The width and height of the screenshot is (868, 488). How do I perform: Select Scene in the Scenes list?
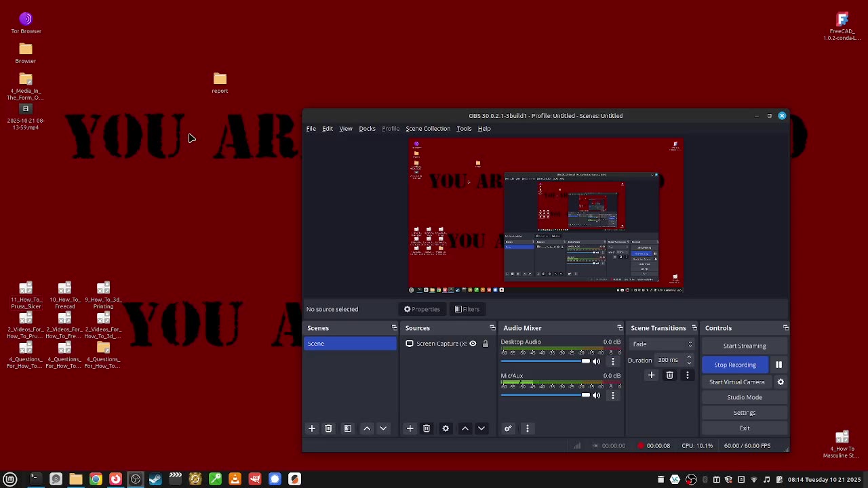click(350, 344)
